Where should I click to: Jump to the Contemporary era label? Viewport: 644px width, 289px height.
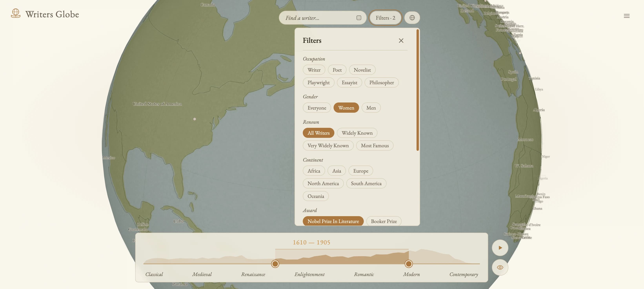[x=464, y=274]
